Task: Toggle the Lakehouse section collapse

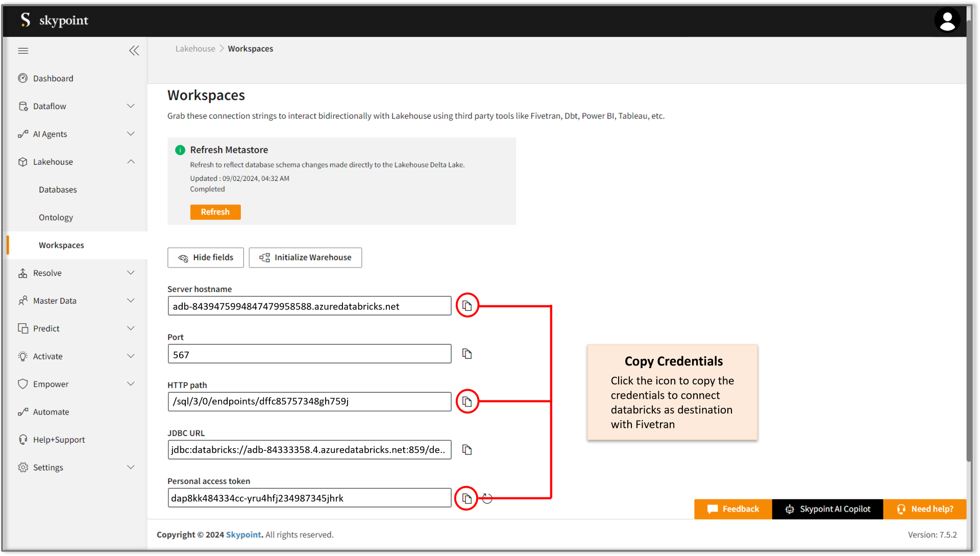Action: pos(133,161)
